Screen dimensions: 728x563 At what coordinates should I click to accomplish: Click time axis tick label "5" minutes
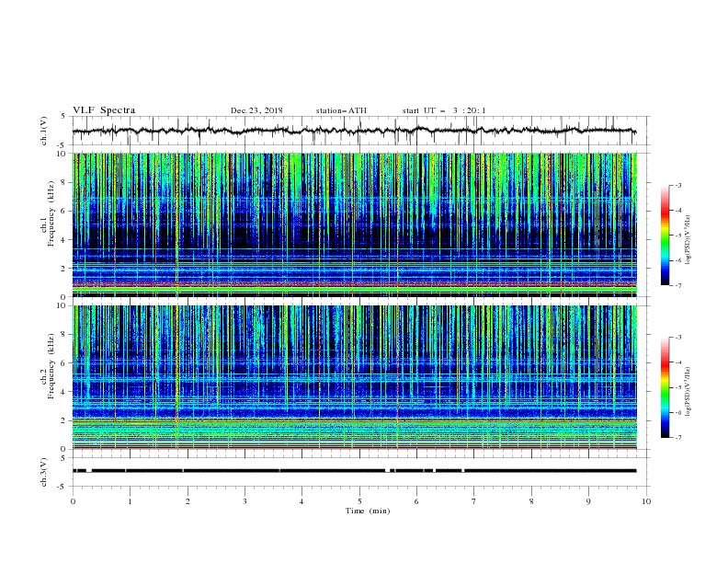pyautogui.click(x=359, y=501)
